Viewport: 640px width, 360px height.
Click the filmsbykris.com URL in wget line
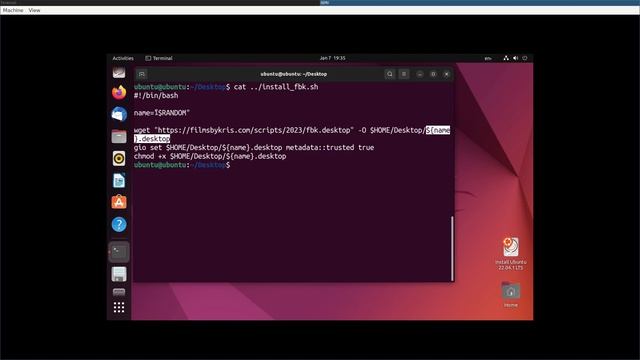pos(254,130)
